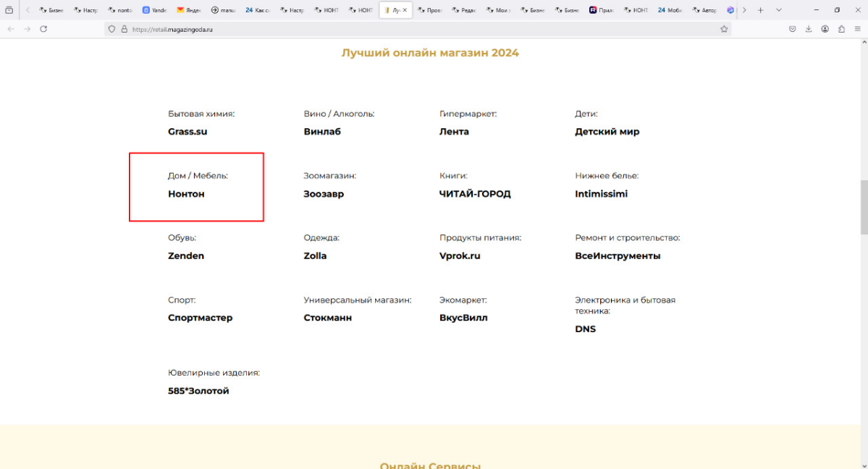Click the ЧИТАЙ-ГОРОД winner name

[475, 194]
